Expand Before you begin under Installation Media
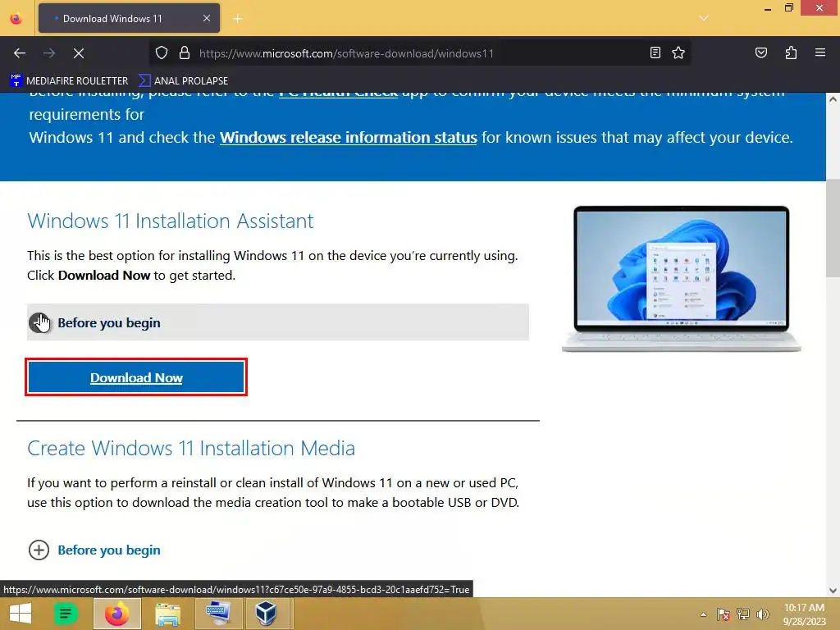This screenshot has width=840, height=630. 95,550
